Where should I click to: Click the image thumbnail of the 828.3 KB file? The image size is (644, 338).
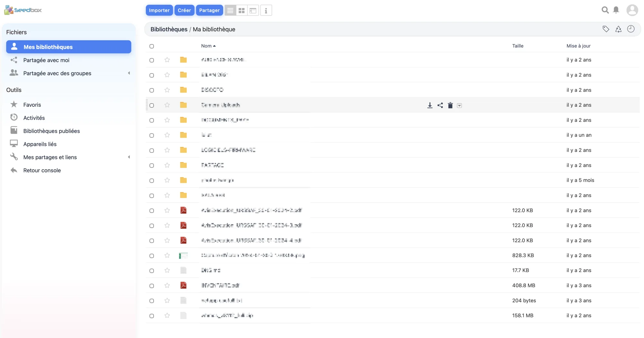tap(184, 256)
